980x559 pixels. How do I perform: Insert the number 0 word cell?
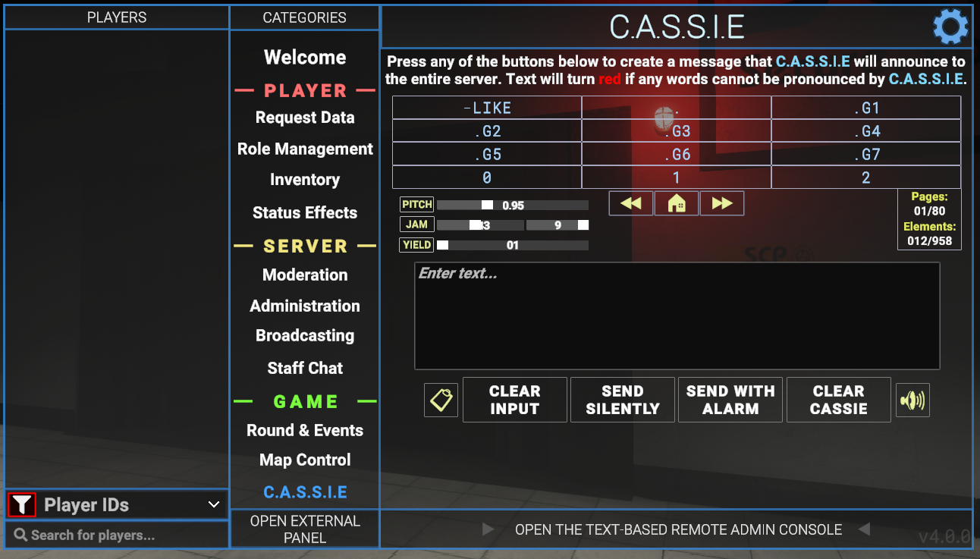pos(487,177)
